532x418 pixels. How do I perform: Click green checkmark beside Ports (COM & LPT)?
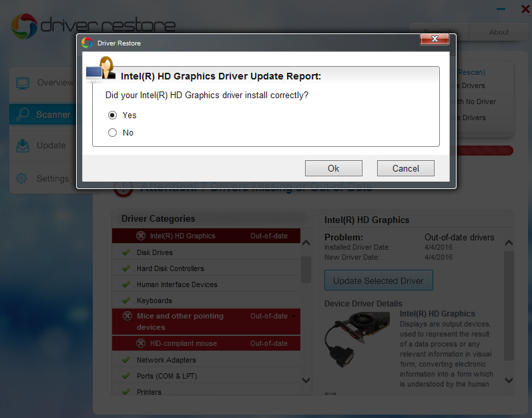(x=126, y=376)
